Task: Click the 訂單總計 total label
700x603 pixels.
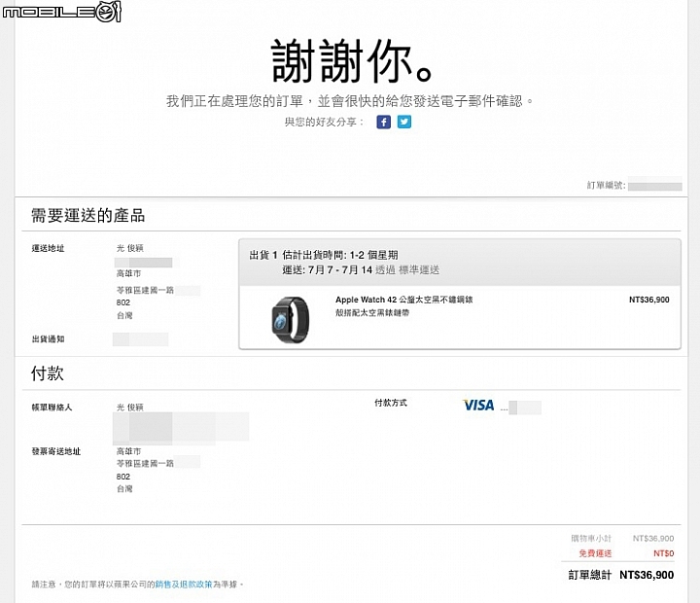Action: click(x=589, y=575)
